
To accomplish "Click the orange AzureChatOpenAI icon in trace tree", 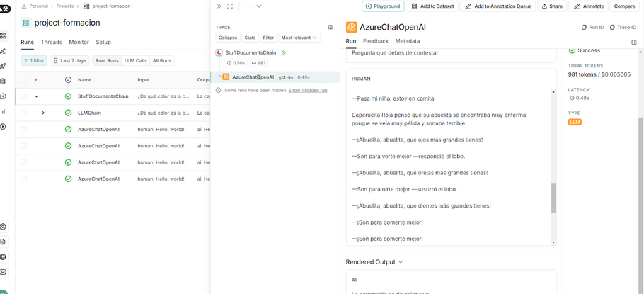I will [226, 77].
